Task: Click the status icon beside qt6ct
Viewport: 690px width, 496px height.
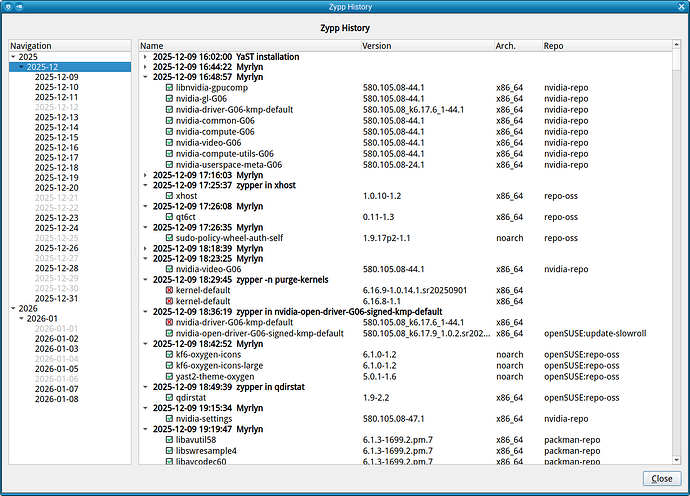Action: [x=169, y=216]
